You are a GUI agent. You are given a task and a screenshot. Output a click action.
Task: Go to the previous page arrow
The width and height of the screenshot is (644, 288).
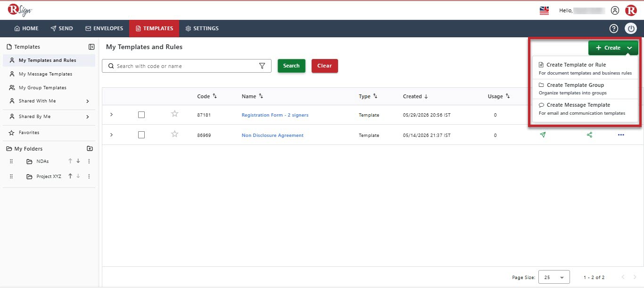623,277
